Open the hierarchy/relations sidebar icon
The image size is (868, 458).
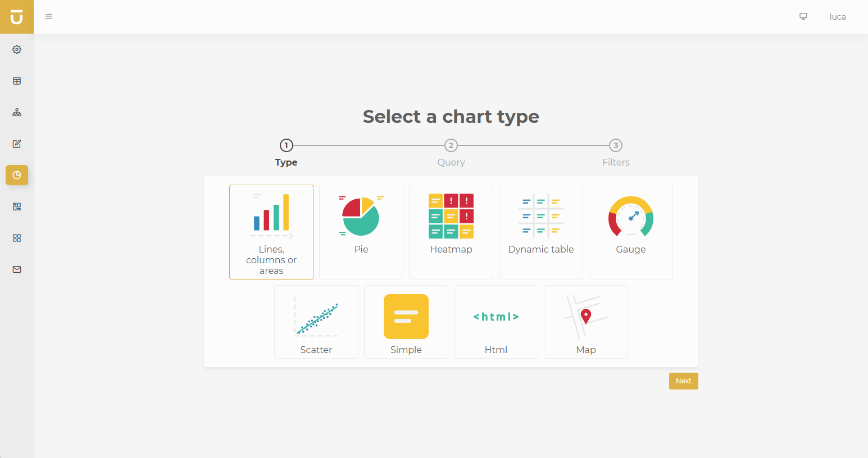pyautogui.click(x=17, y=112)
